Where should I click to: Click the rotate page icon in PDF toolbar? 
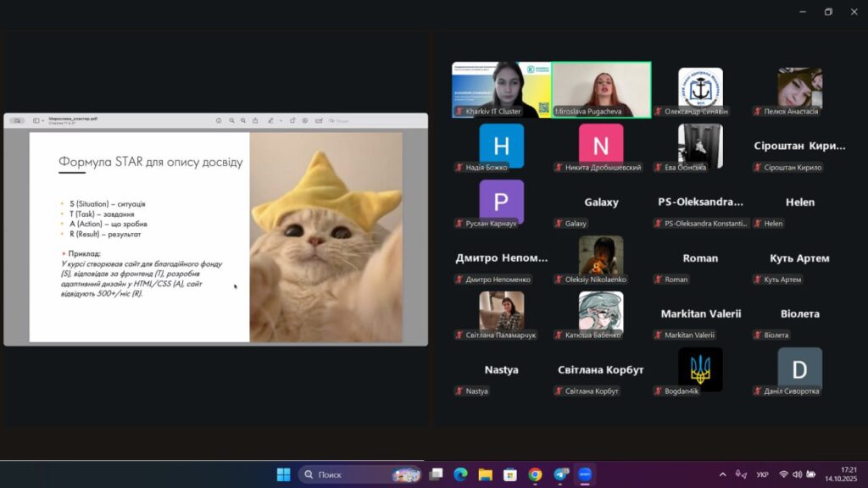coord(293,120)
